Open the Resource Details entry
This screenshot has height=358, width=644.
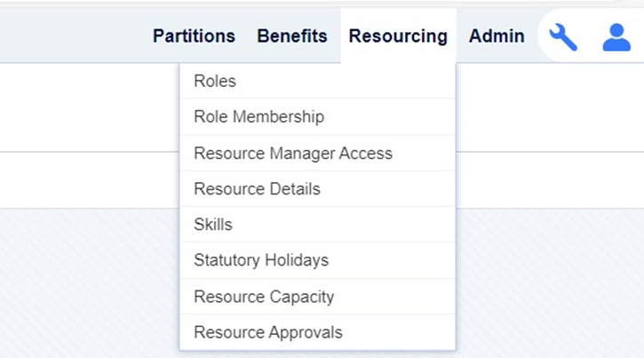click(x=317, y=189)
